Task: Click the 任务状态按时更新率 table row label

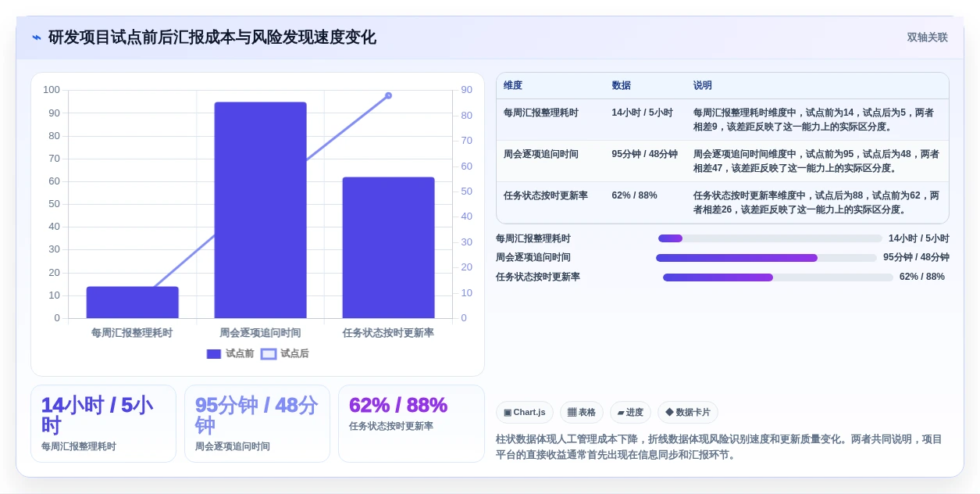Action: 546,195
